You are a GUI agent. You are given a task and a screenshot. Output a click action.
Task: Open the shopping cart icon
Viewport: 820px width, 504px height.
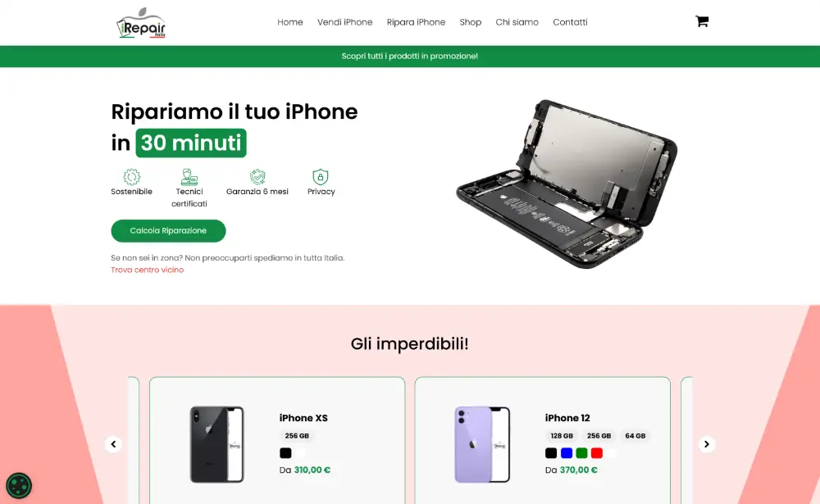(702, 21)
